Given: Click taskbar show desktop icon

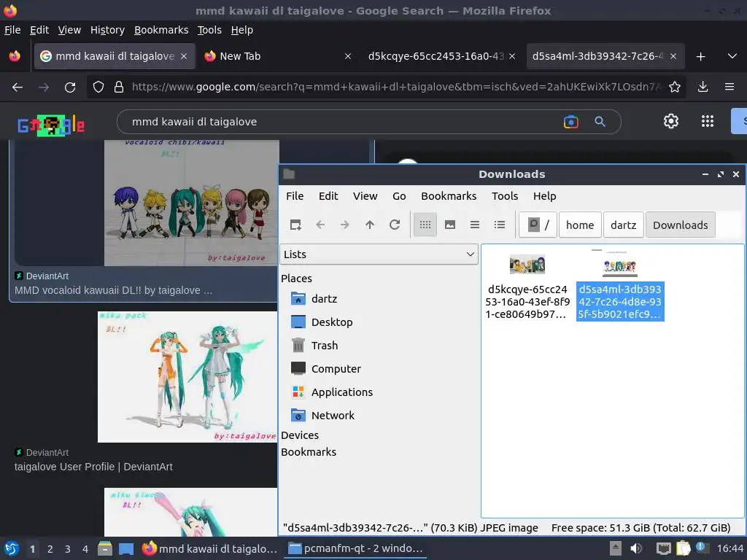Looking at the screenshot, I should tap(126, 548).
